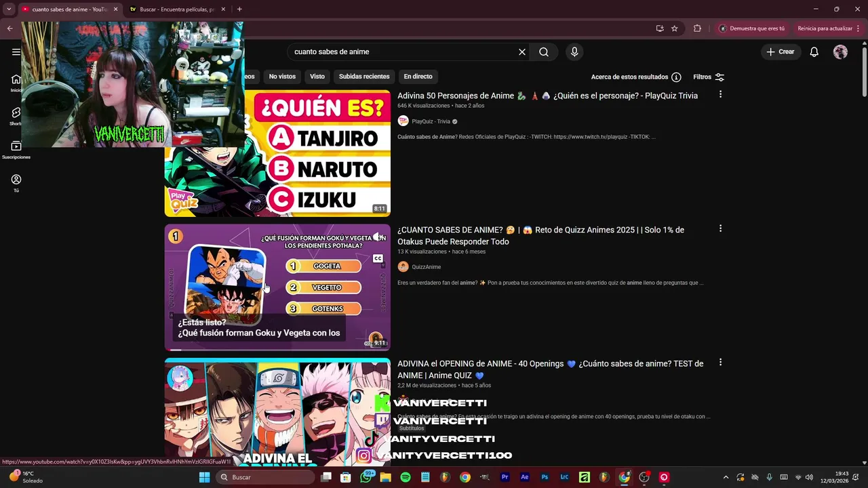Open Lightroom Classic from the taskbar
Viewport: 868px width, 488px height.
click(x=564, y=477)
